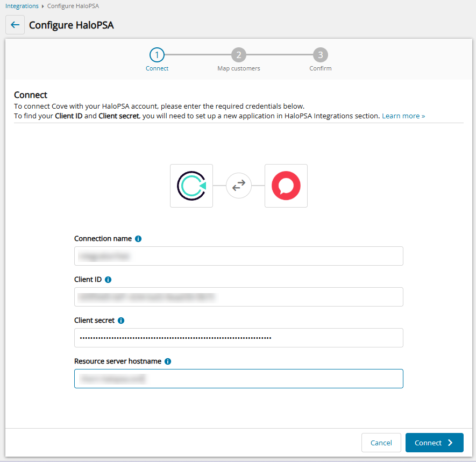
Task: Open the Learn more link
Action: [x=403, y=116]
